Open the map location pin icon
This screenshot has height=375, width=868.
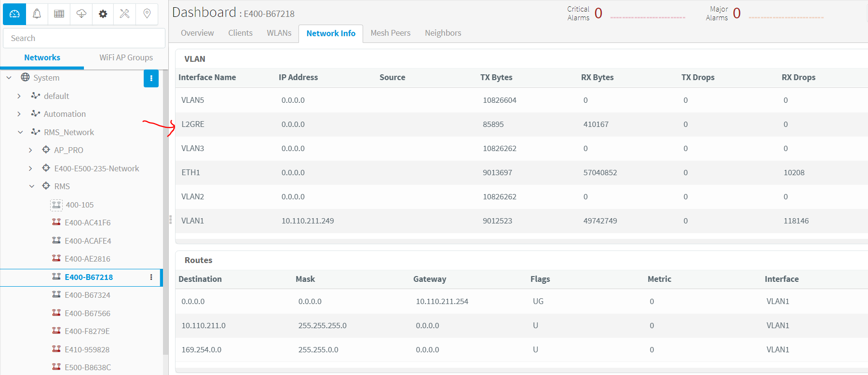147,14
